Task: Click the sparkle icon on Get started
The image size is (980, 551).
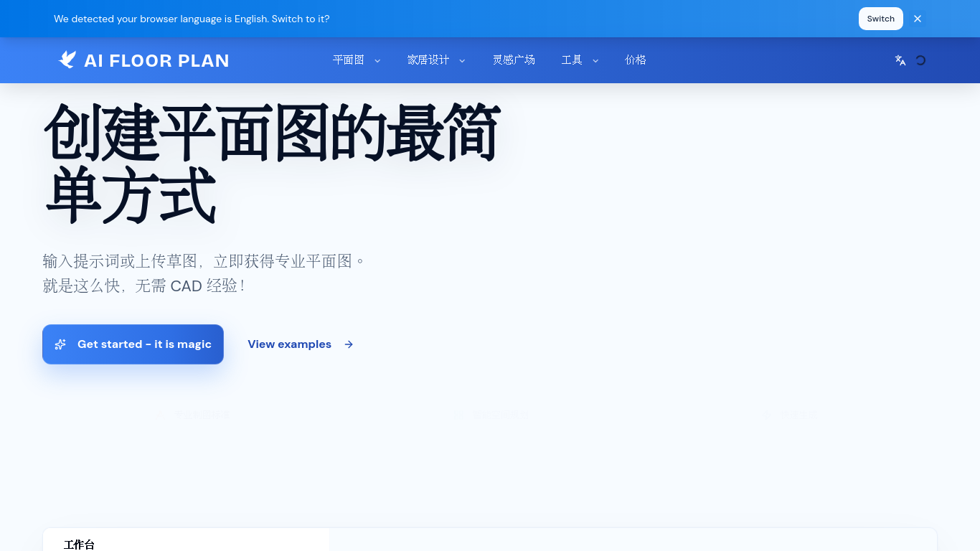Action: pyautogui.click(x=60, y=344)
